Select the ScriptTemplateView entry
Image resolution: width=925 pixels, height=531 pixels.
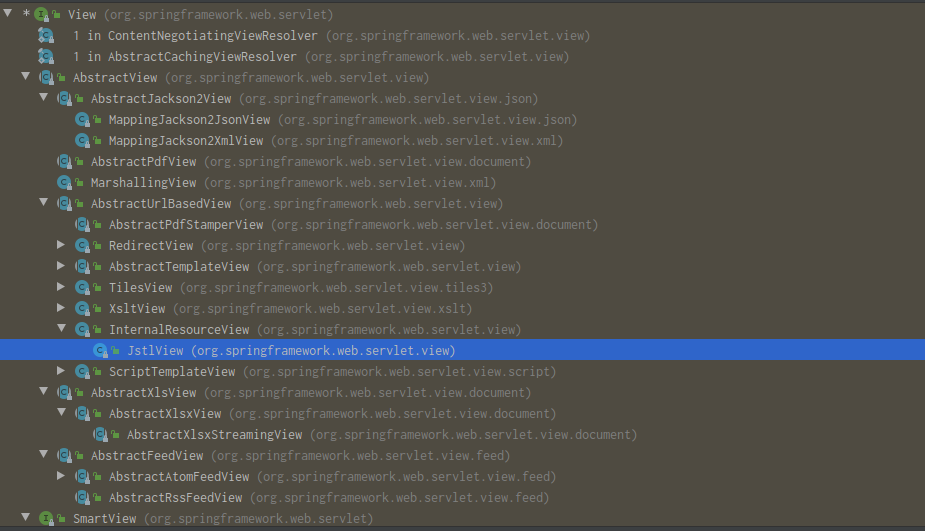click(172, 372)
